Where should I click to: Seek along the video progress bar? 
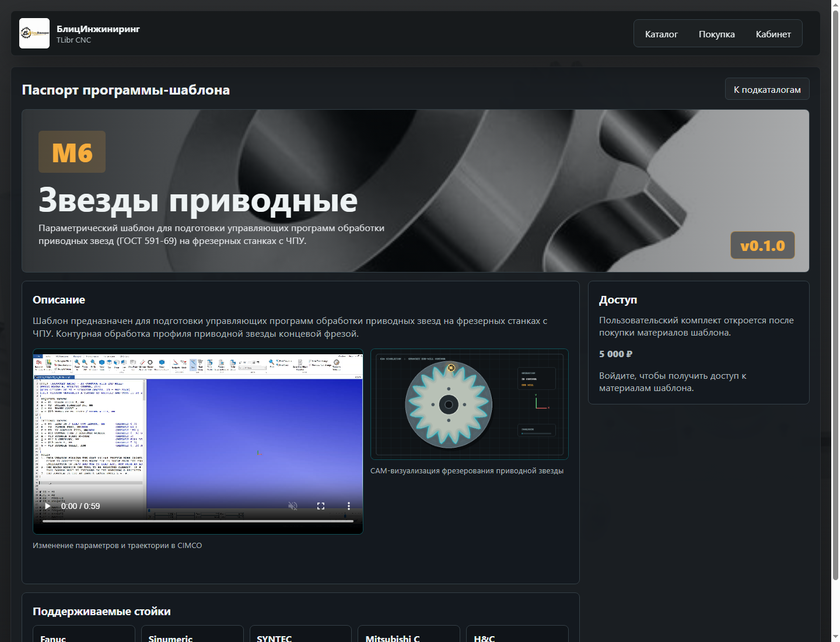click(x=198, y=521)
